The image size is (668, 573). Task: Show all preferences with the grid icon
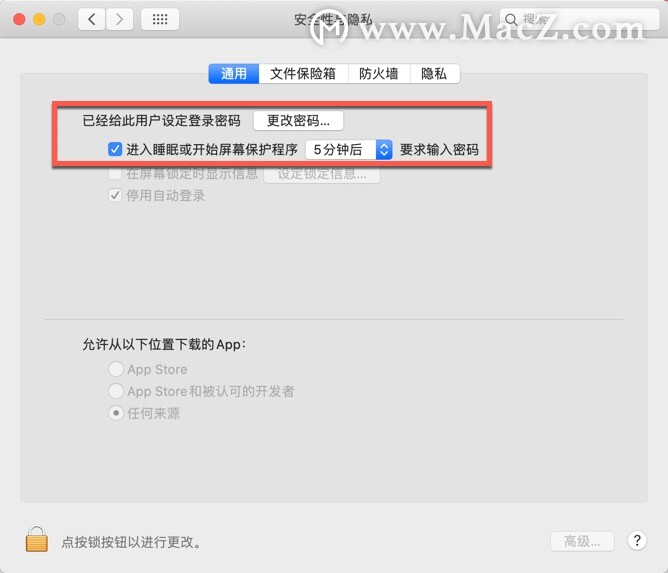tap(160, 19)
